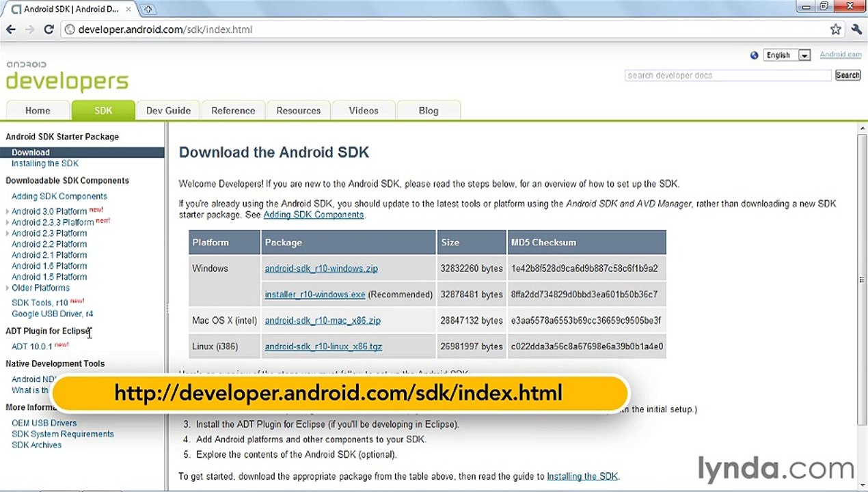Download android-sdk_r10-windows.zip
Viewport: 868px width, 492px height.
pos(321,269)
